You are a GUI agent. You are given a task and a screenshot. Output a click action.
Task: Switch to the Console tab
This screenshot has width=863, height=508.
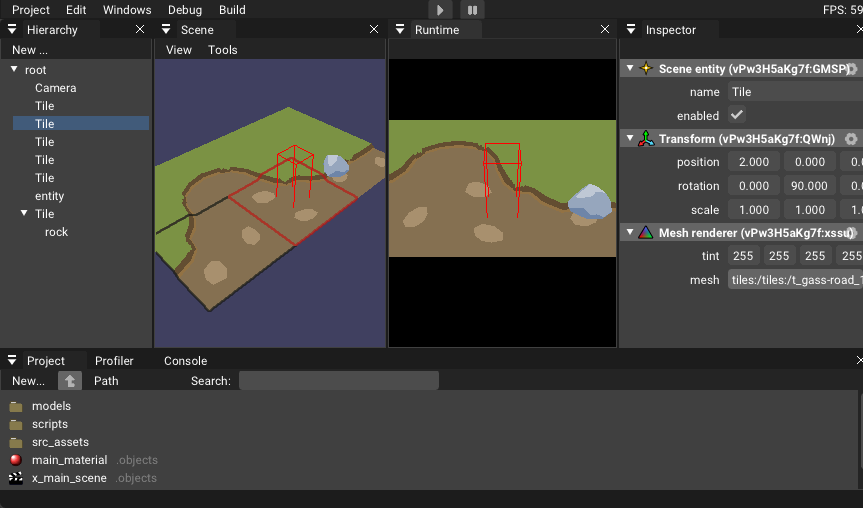click(185, 360)
